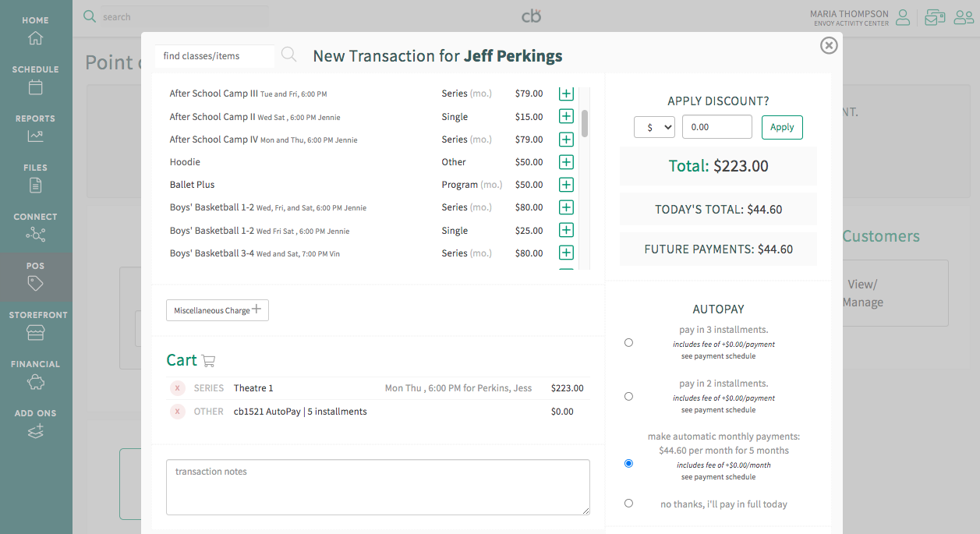980x534 pixels.
Task: Choose no thanks, pay in full today
Action: pos(628,504)
